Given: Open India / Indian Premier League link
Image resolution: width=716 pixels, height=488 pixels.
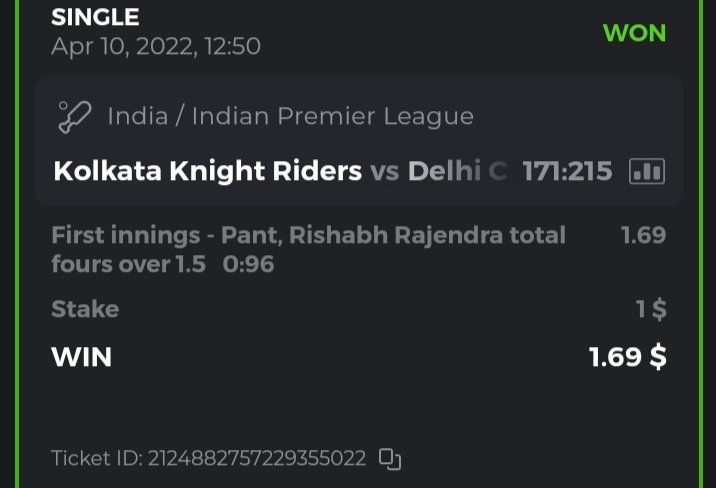Looking at the screenshot, I should click(x=290, y=116).
